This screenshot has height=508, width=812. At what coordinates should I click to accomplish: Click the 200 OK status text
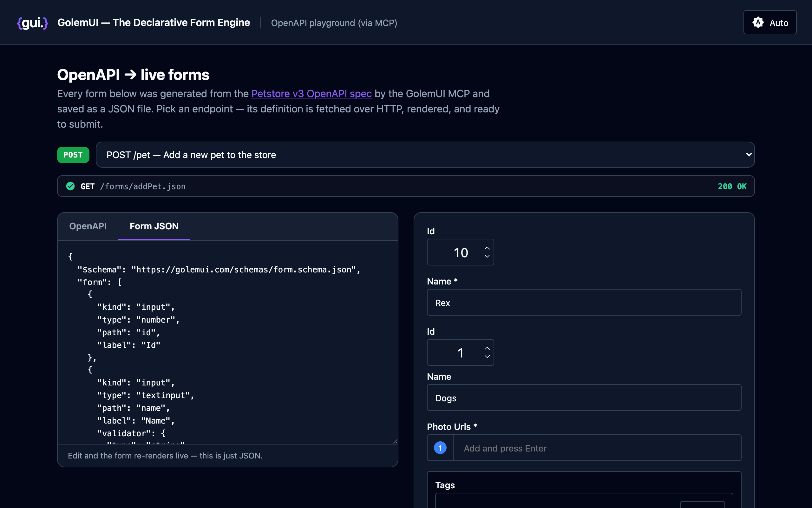[x=732, y=186]
